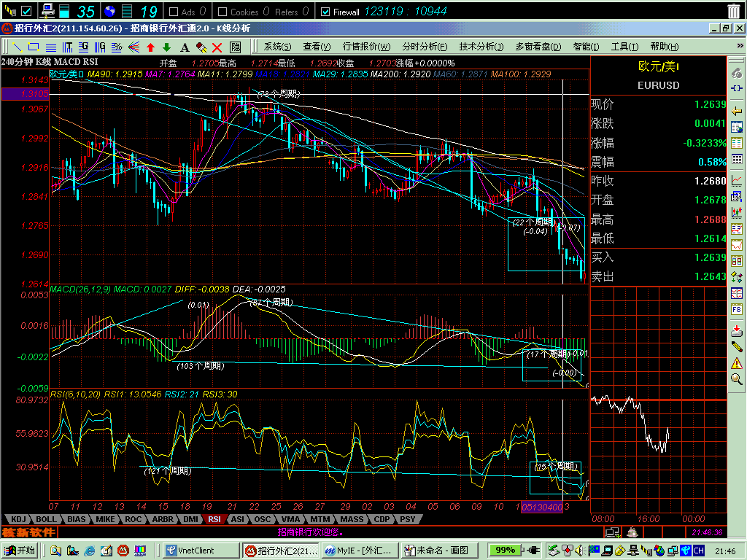Click the F8 icon in right sidebar
747x560 pixels.
737,309
